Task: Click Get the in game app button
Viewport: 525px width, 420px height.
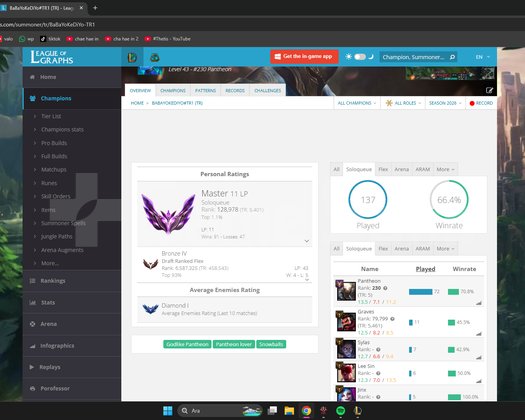Action: 304,57
